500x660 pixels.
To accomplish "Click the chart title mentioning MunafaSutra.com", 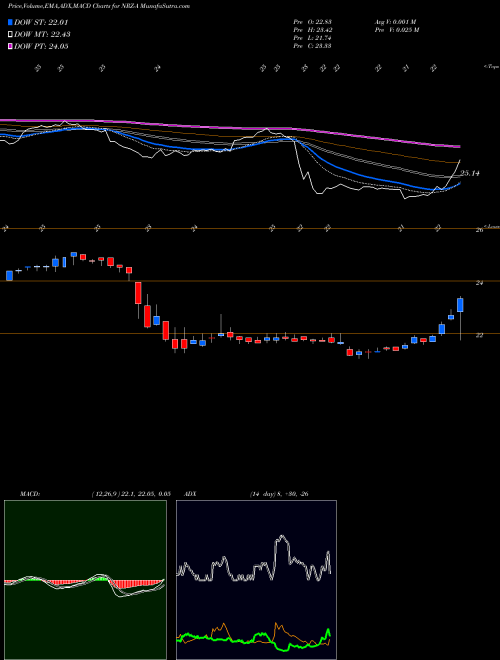I will click(x=99, y=6).
